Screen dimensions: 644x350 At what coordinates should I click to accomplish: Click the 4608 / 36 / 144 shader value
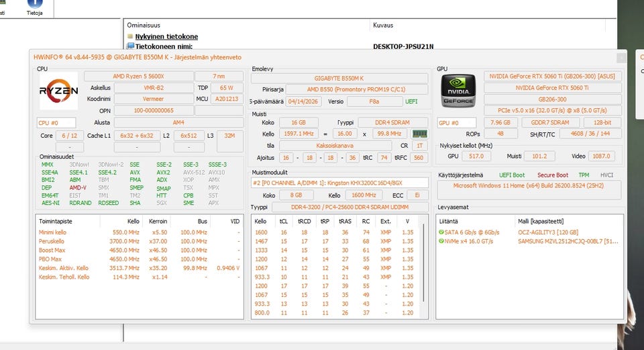[590, 134]
